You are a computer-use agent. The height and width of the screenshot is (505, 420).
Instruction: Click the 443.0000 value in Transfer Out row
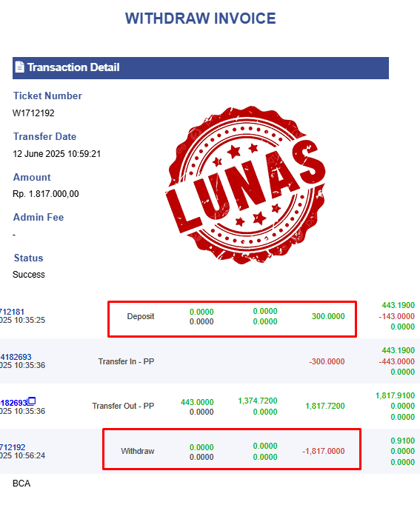197,402
